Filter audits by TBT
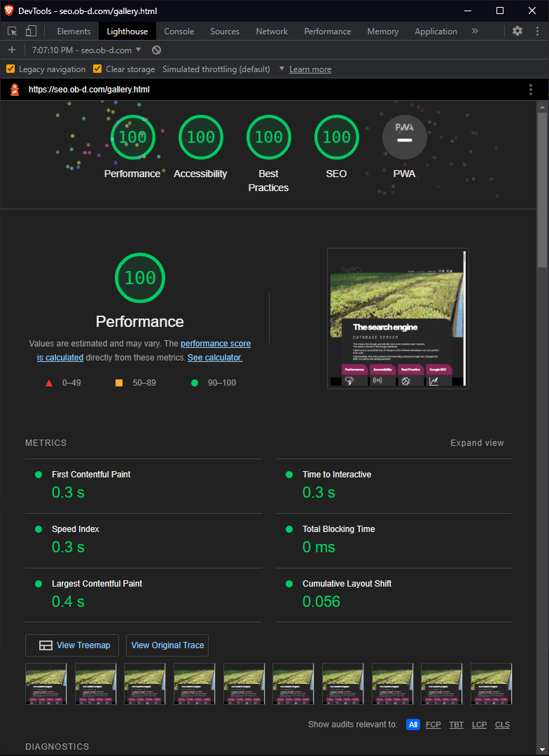This screenshot has height=756, width=549. [457, 724]
